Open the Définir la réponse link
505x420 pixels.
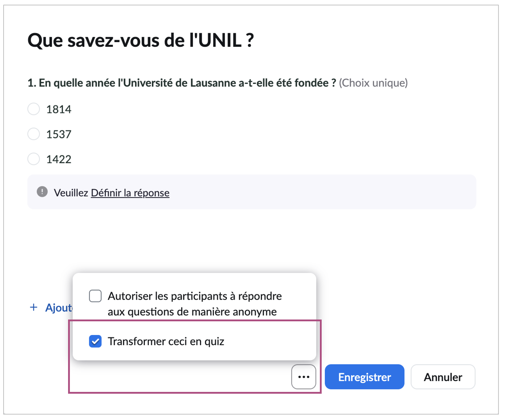coord(130,193)
